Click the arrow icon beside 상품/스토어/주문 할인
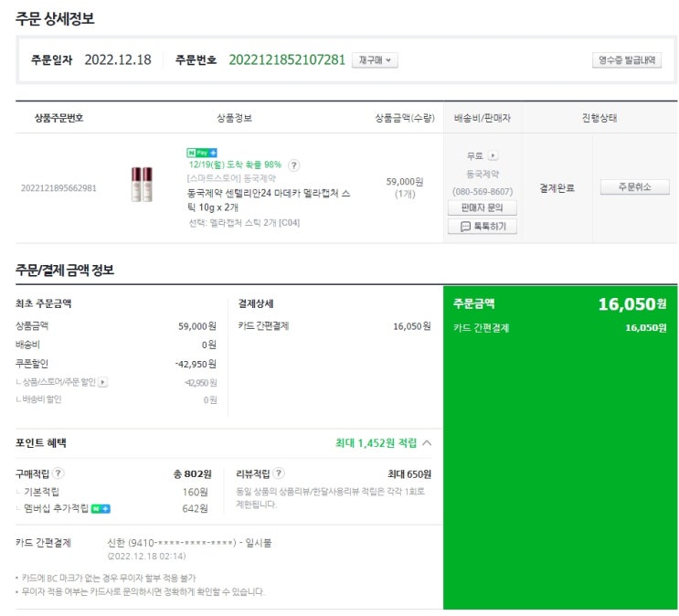 pos(102,382)
